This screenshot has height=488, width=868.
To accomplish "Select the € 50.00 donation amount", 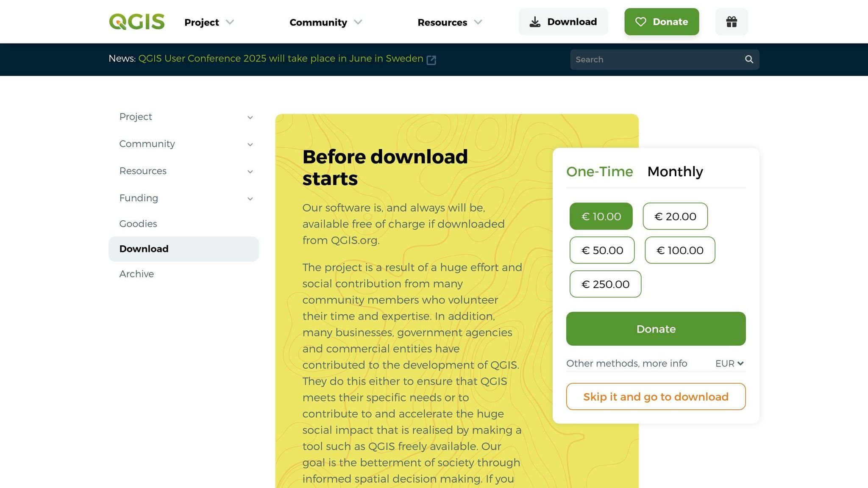I will (x=602, y=250).
